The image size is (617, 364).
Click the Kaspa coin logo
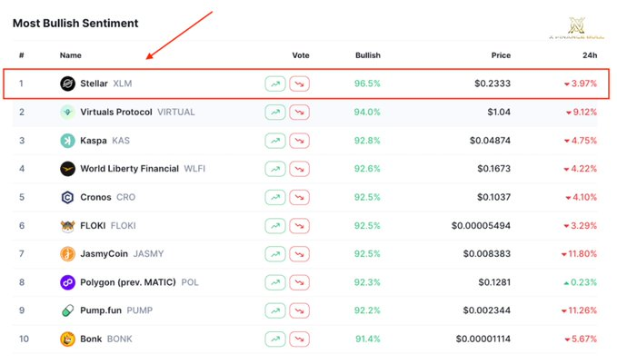click(x=67, y=141)
